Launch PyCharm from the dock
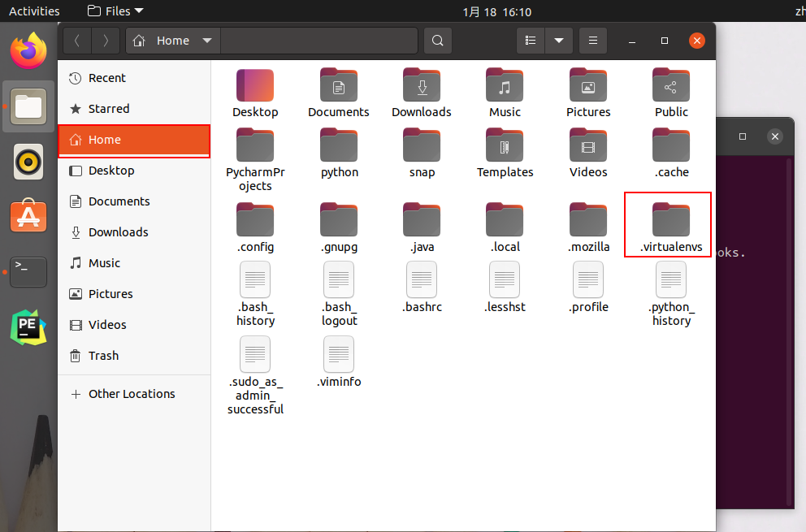The width and height of the screenshot is (806, 532). click(28, 327)
